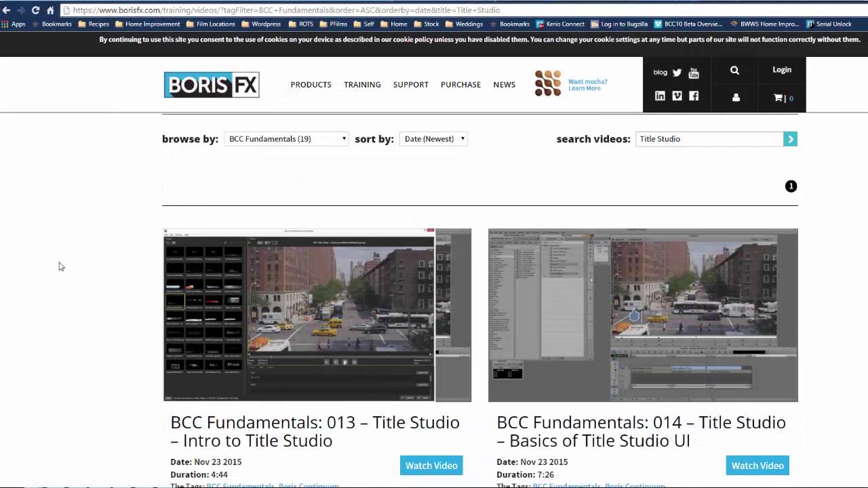
Task: Open Boris FX Vimeo page icon
Action: [677, 96]
